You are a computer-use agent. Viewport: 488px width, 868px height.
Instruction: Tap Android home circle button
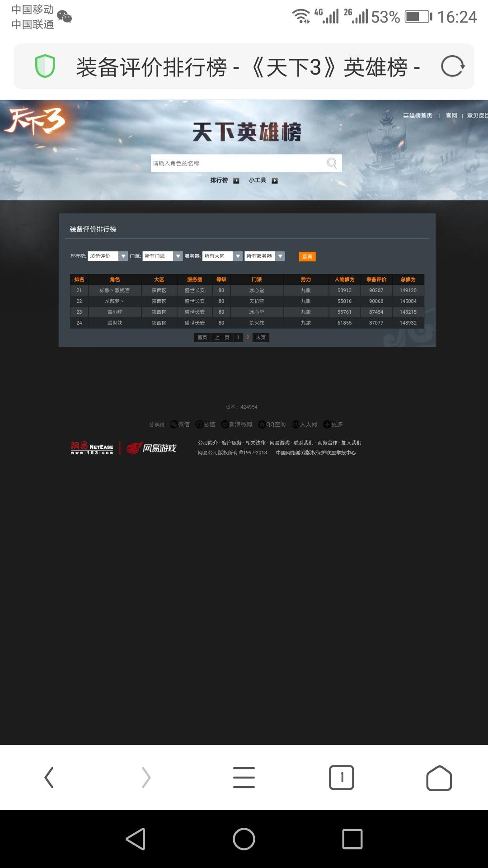pos(244,839)
